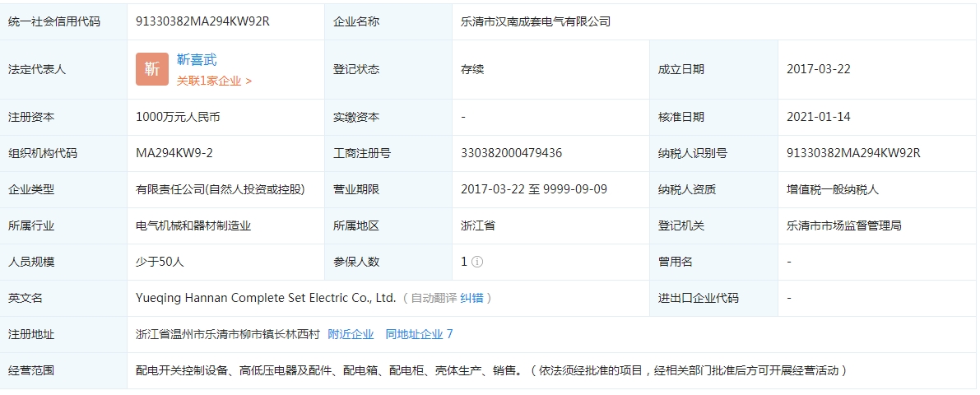Click registered capital 1000万元人民币
This screenshot has width=980, height=395.
[x=178, y=117]
